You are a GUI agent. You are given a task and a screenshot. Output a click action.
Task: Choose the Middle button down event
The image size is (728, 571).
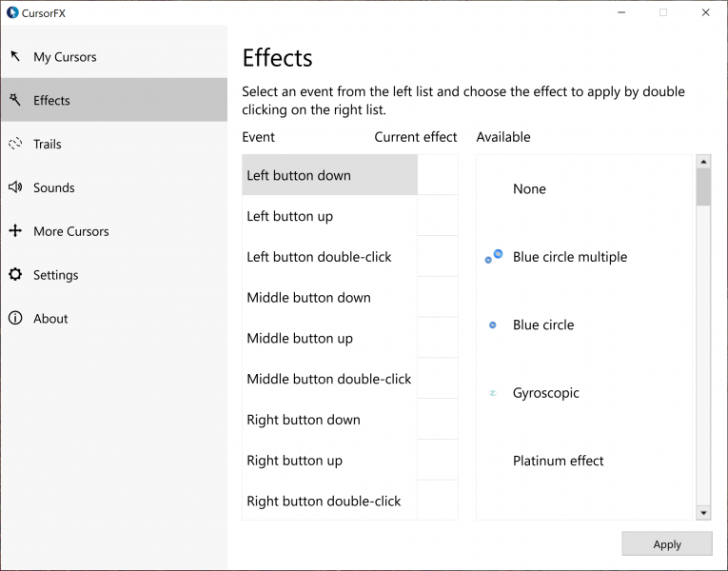coord(308,298)
